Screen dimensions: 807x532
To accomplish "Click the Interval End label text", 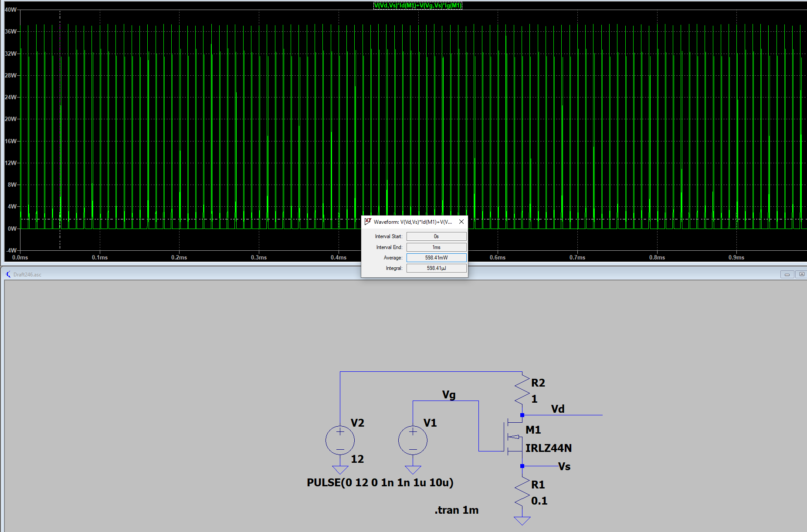I will coord(390,247).
